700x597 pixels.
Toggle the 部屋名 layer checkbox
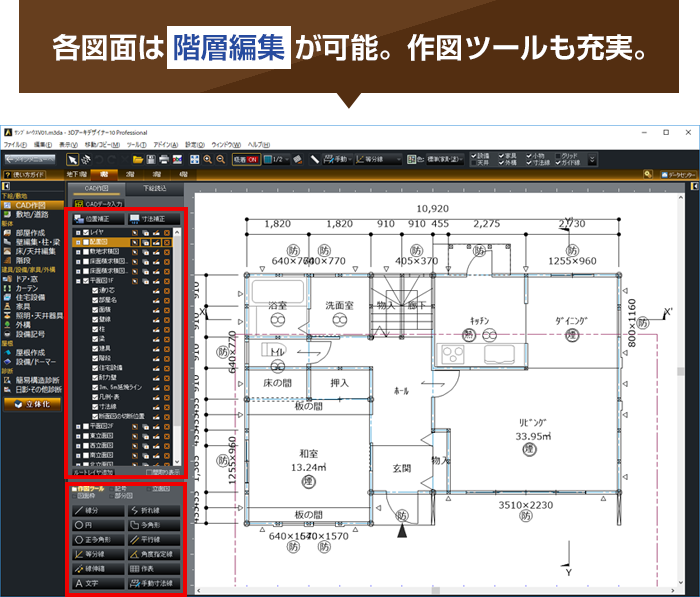tap(94, 300)
